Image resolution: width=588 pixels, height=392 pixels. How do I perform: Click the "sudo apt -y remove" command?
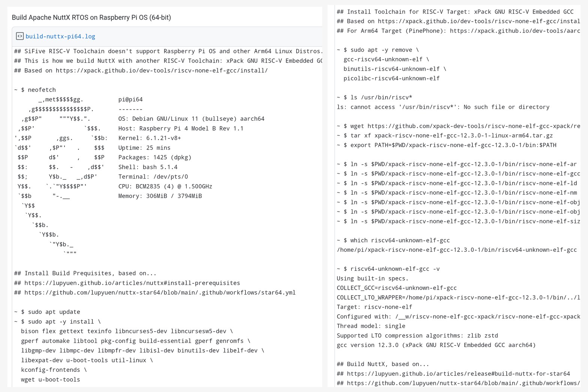click(378, 50)
